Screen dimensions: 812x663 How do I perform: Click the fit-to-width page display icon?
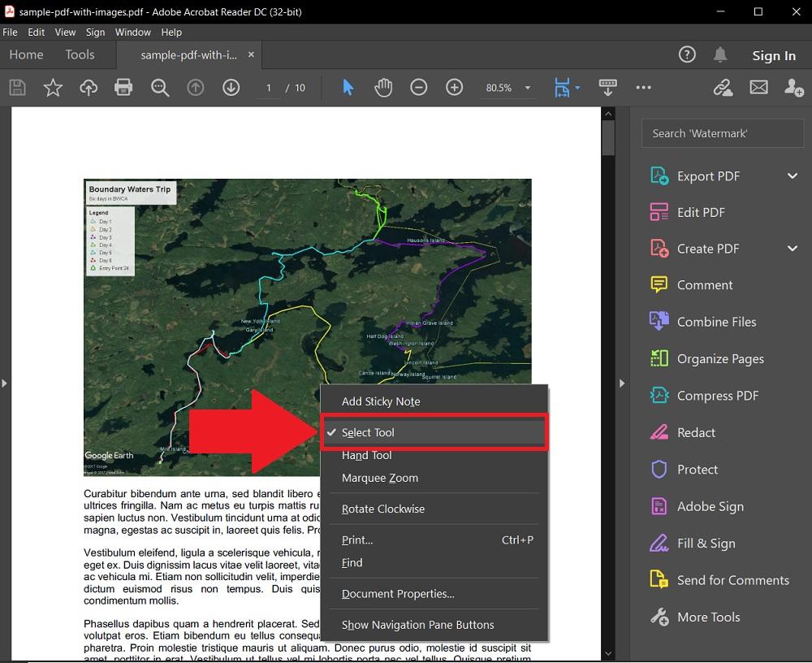tap(562, 88)
